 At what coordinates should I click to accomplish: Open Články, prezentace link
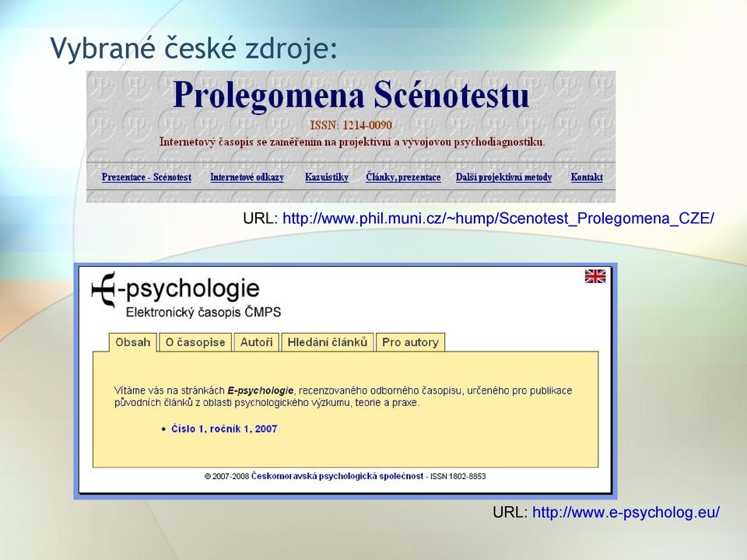403,177
